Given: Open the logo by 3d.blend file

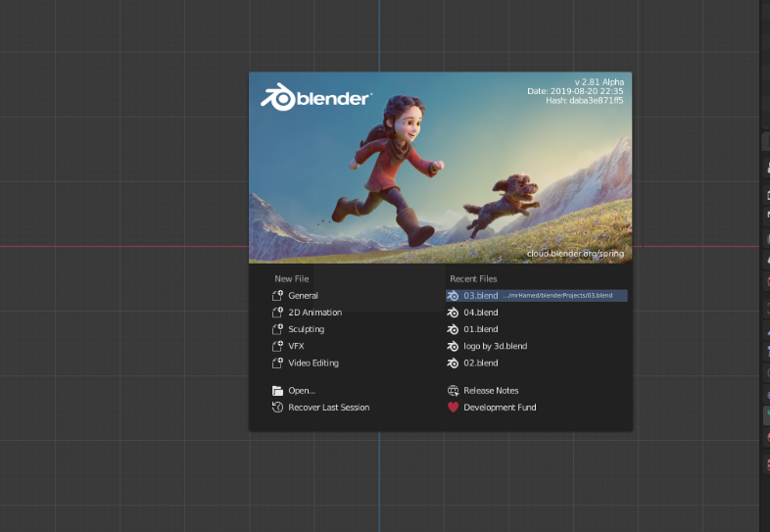Looking at the screenshot, I should click(x=487, y=346).
